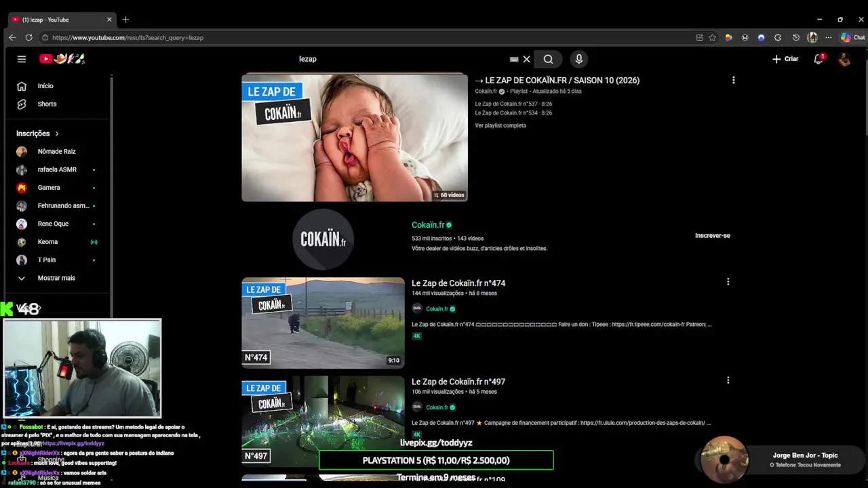Open the Copilot Chat button
This screenshot has height=488, width=868.
tap(852, 37)
